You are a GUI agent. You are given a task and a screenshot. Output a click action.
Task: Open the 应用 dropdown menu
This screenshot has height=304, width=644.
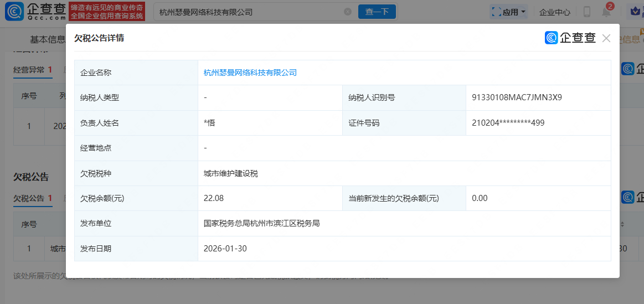pyautogui.click(x=509, y=12)
